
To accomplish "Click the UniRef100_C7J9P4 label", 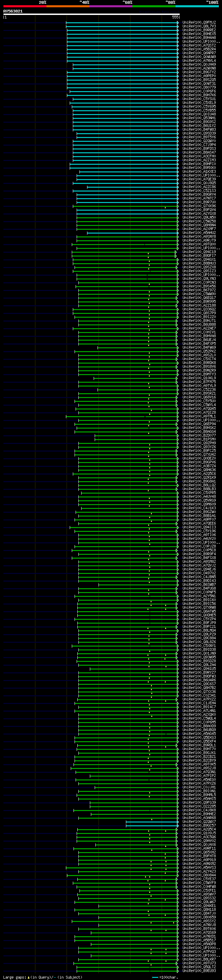I will pyautogui.click(x=199, y=145).
